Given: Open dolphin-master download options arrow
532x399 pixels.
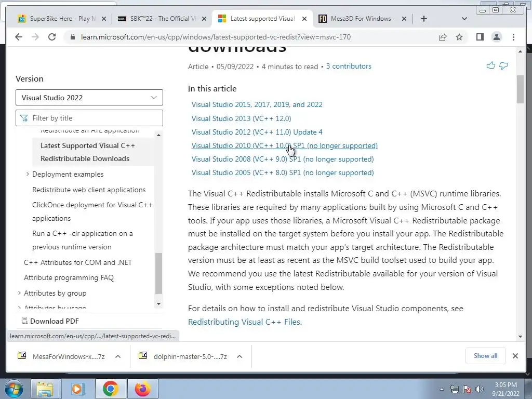Looking at the screenshot, I should (x=240, y=356).
